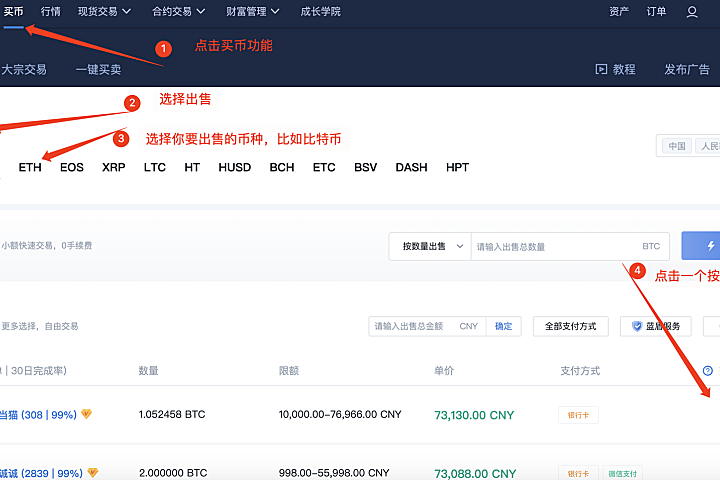
Task: Click the tutorial play icon
Action: pyautogui.click(x=601, y=69)
